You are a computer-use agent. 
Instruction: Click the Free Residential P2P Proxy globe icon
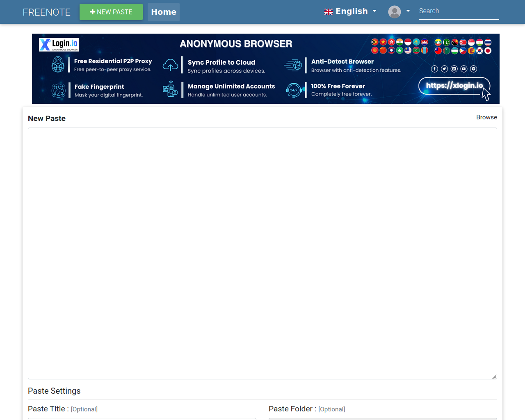(x=58, y=64)
